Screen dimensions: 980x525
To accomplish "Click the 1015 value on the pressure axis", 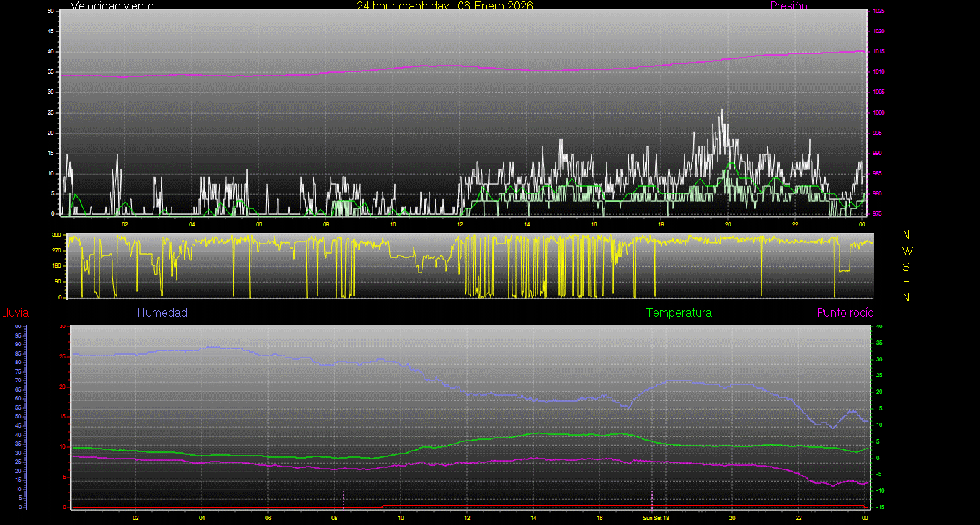I will pos(878,52).
